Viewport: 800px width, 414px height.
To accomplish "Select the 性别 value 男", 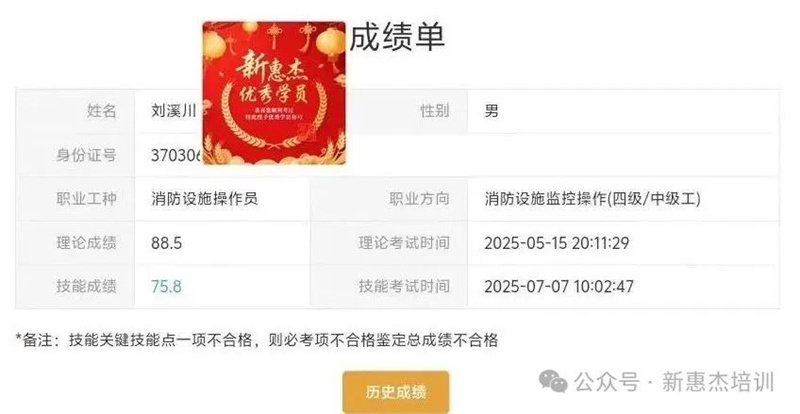I will [x=491, y=111].
